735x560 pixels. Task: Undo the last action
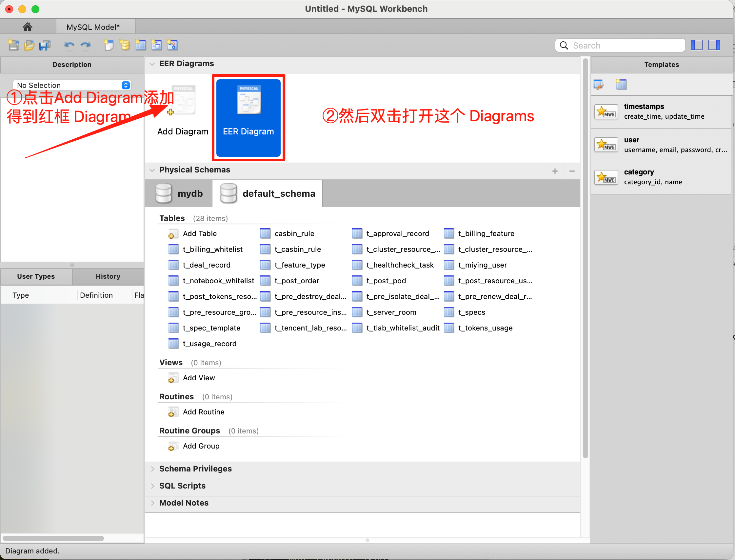[x=69, y=45]
